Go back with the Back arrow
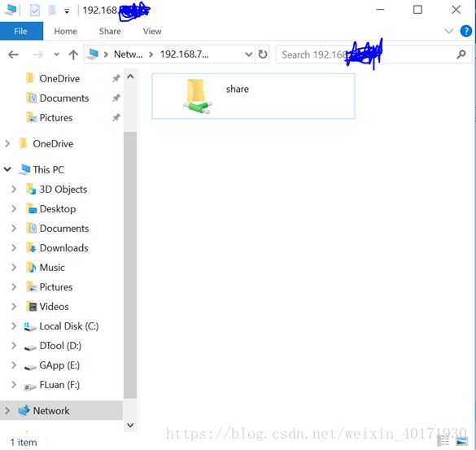This screenshot has height=450, width=476. click(x=13, y=55)
